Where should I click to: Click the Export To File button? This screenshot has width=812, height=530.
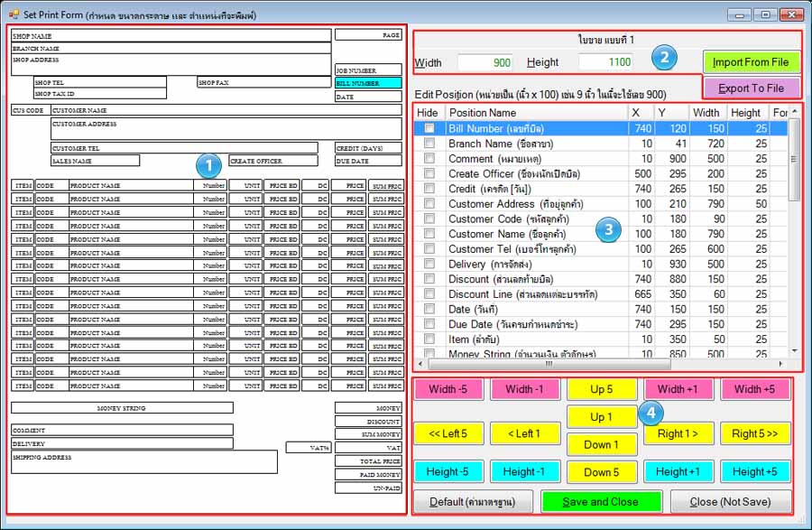pos(751,88)
